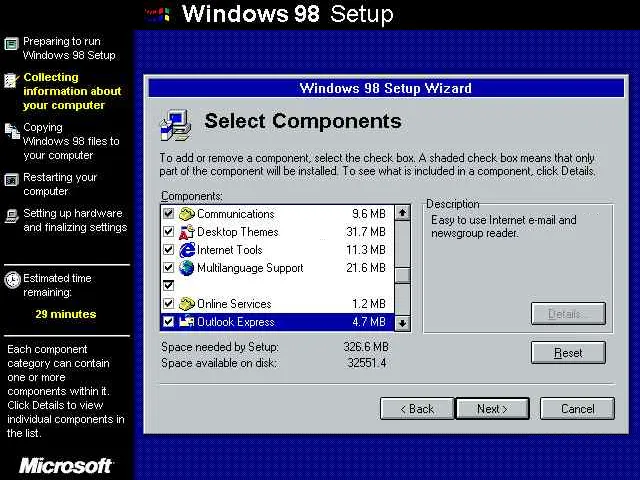Click the Estimated time clock icon
Viewport: 640px width, 480px height.
pos(12,280)
